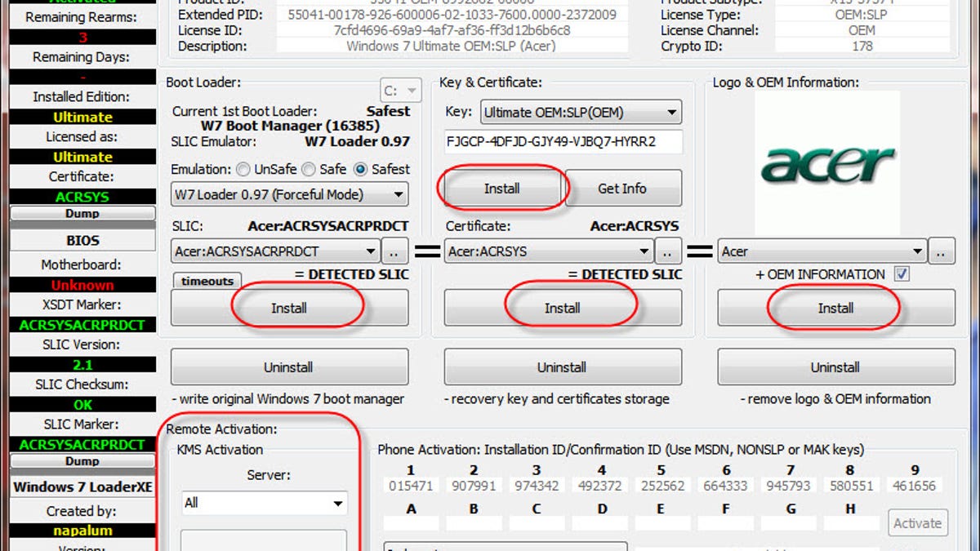
Task: Select the Safest emulation mode
Action: pyautogui.click(x=360, y=169)
